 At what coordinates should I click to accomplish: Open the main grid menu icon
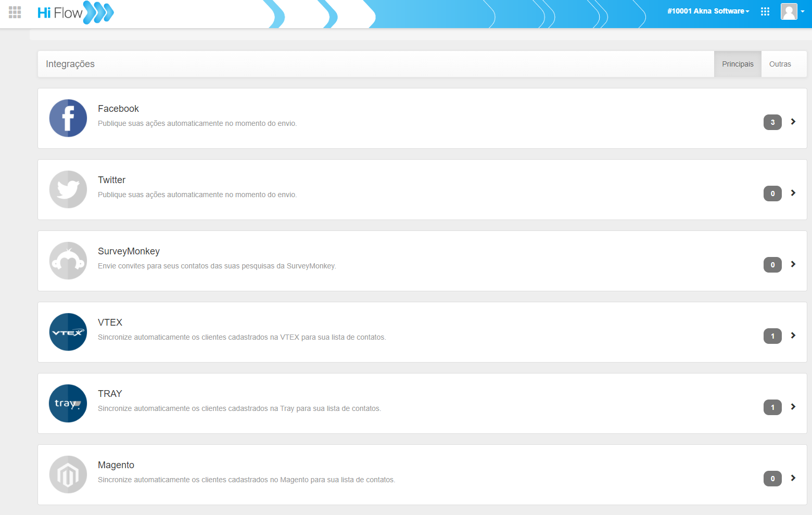(15, 12)
